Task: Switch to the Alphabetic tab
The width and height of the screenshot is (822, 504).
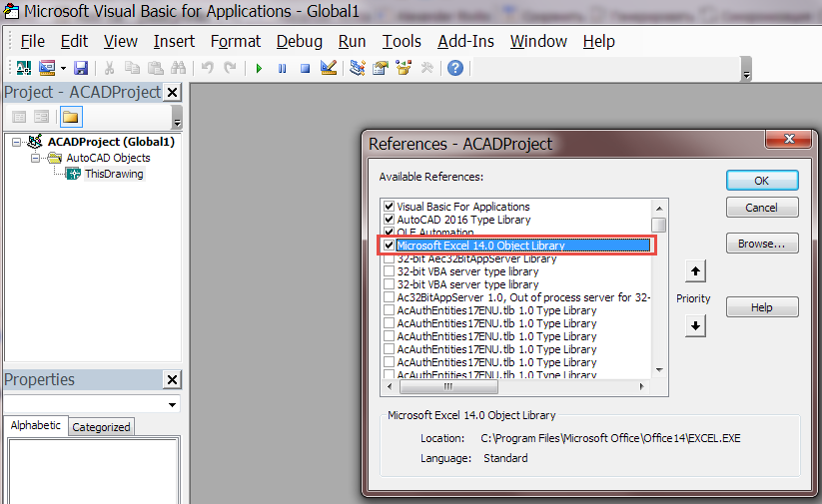Action: coord(35,425)
